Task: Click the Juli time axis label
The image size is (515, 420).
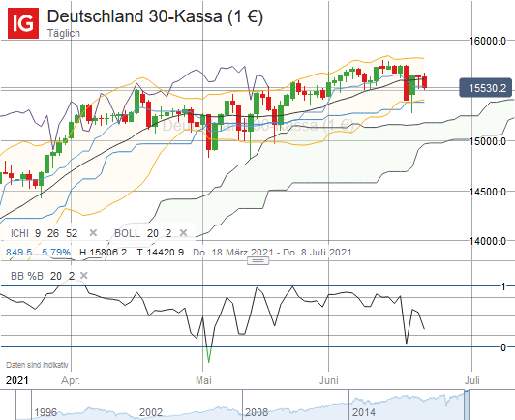Action: [x=472, y=380]
